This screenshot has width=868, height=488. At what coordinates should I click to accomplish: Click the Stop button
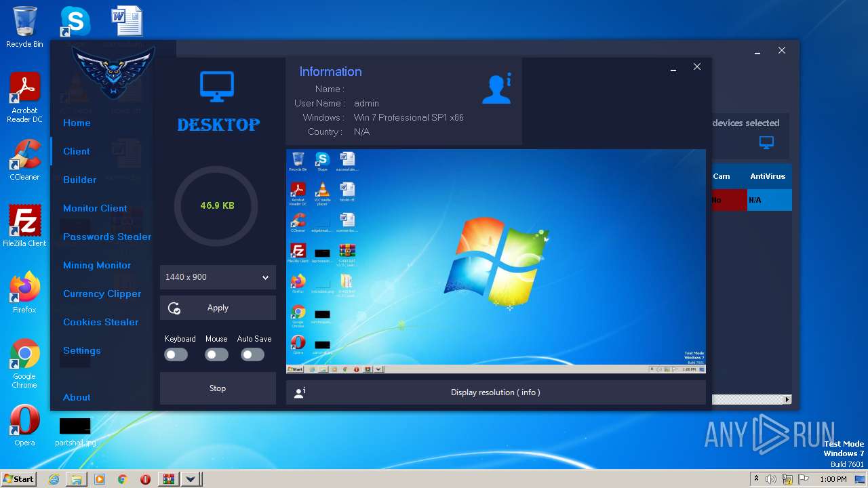pos(218,388)
